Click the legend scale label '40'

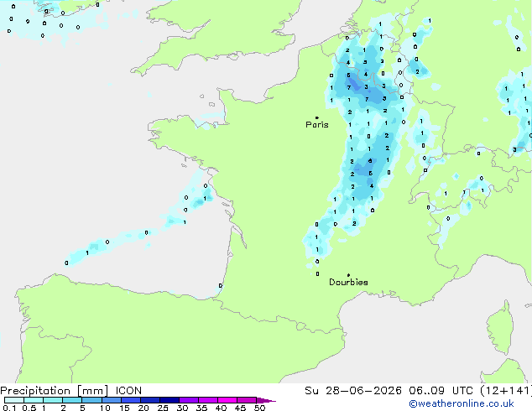coord(221,408)
